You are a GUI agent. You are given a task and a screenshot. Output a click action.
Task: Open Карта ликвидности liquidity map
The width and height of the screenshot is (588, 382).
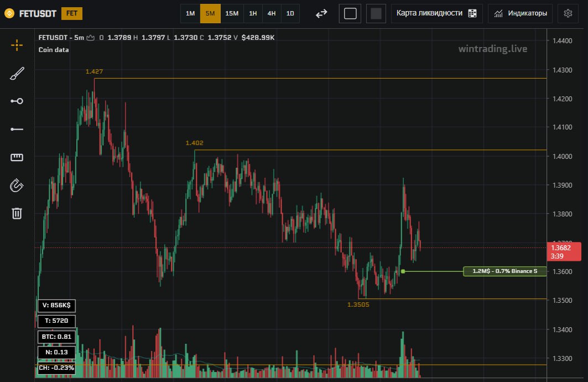(x=436, y=13)
